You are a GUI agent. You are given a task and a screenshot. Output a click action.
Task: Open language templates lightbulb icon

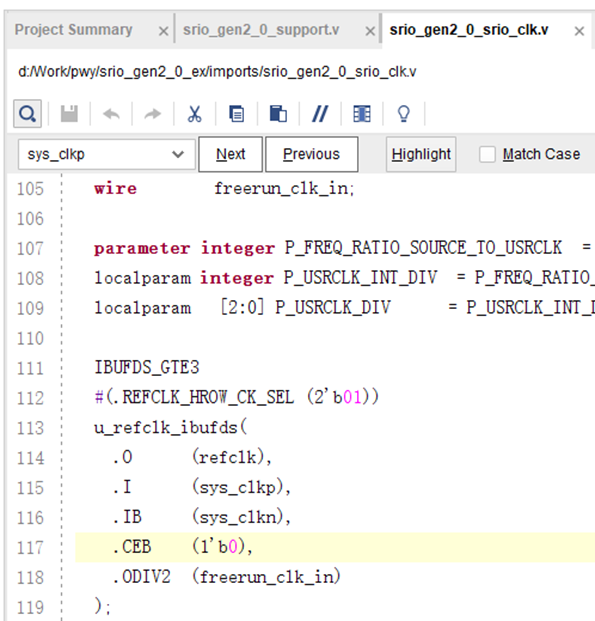404,114
